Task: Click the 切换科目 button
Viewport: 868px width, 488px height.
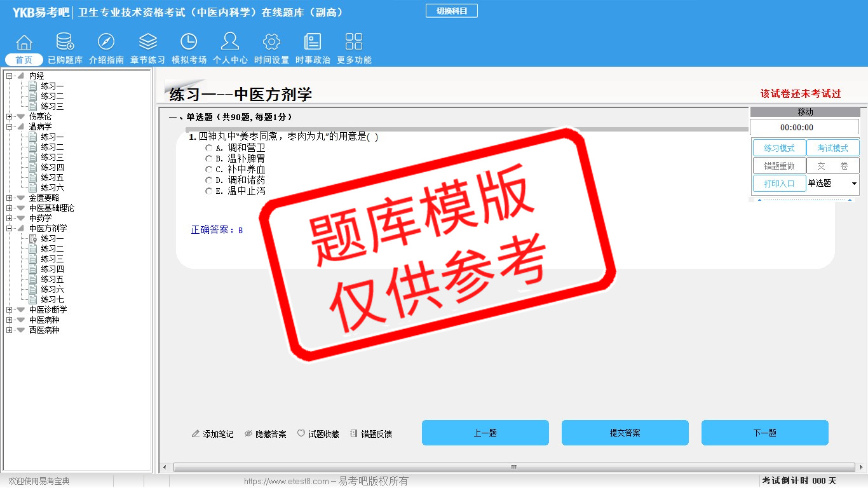Action: (452, 11)
